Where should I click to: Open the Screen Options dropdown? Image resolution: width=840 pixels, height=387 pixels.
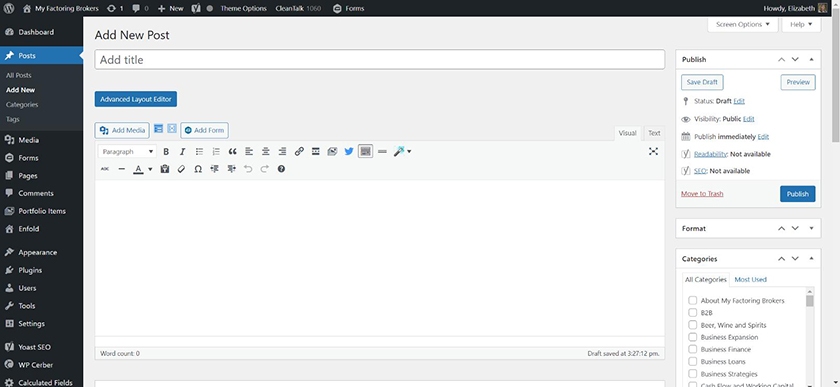point(742,24)
